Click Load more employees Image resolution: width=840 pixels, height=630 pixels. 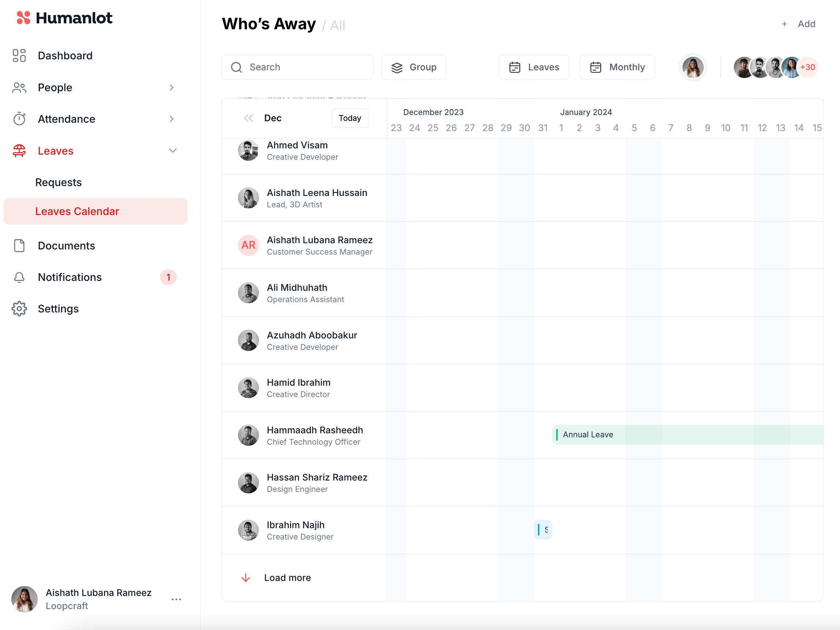pyautogui.click(x=287, y=578)
